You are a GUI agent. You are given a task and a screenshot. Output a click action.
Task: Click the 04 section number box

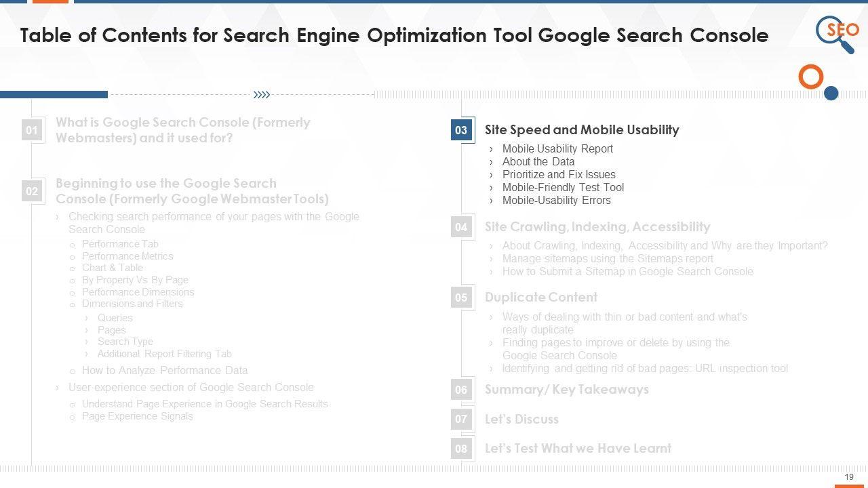click(x=461, y=227)
